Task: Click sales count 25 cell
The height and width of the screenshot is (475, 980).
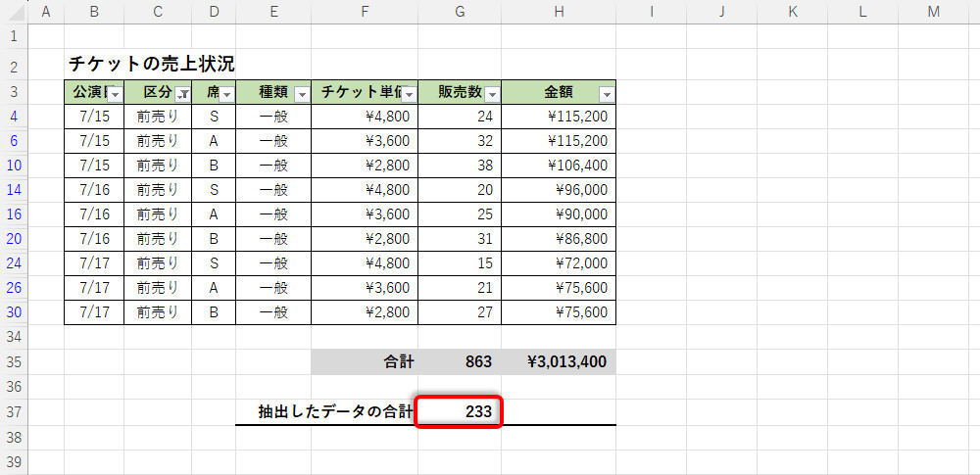Action: pyautogui.click(x=460, y=214)
